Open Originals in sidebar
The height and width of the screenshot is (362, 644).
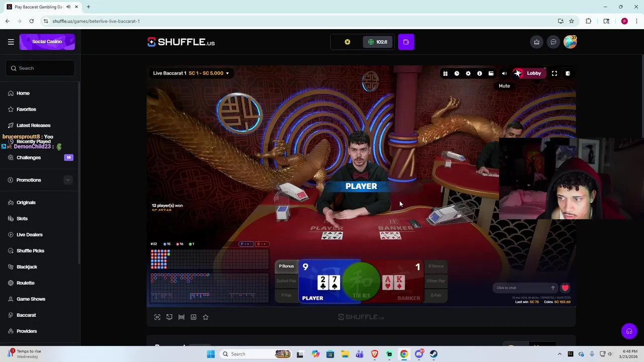26,202
